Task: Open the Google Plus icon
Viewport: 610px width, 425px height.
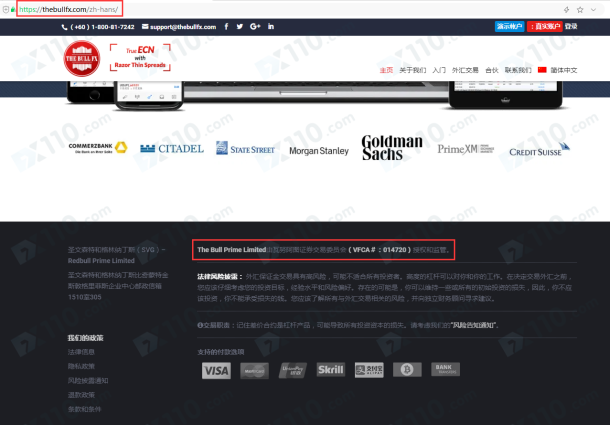Action: pyautogui.click(x=255, y=26)
